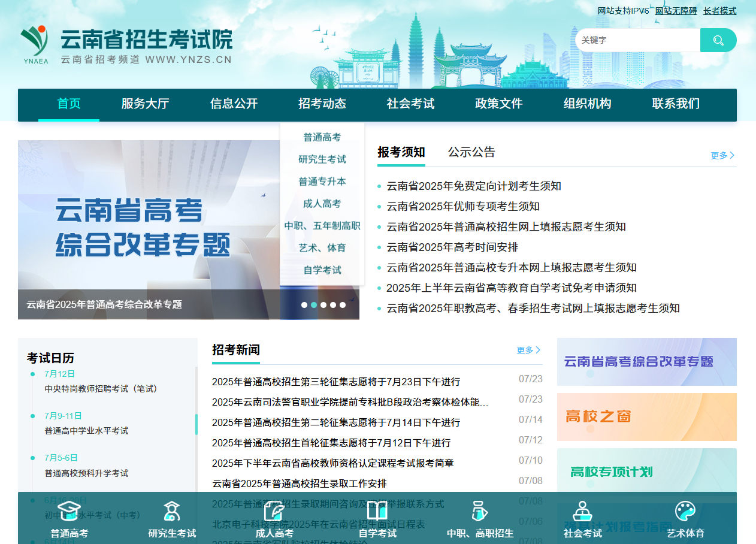Open 中职、高职招生 icon in bottom bar

[x=479, y=512]
